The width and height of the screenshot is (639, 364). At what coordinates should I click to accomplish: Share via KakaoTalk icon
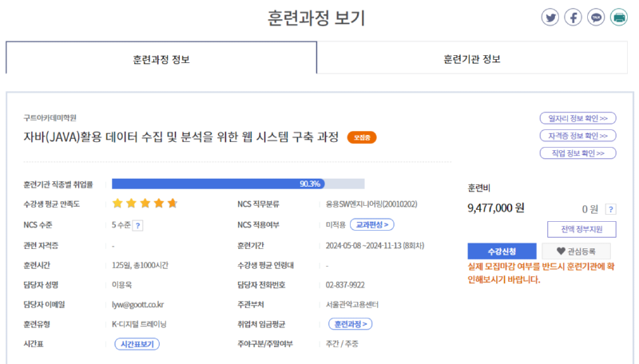[596, 18]
